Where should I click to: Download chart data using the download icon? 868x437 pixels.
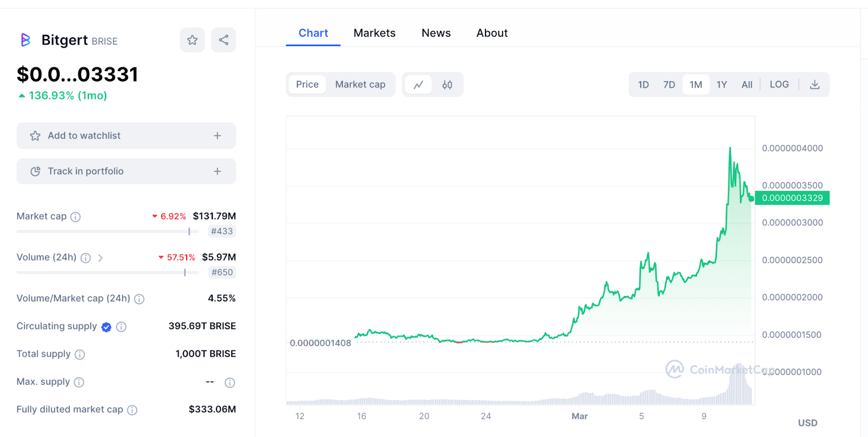pos(814,85)
